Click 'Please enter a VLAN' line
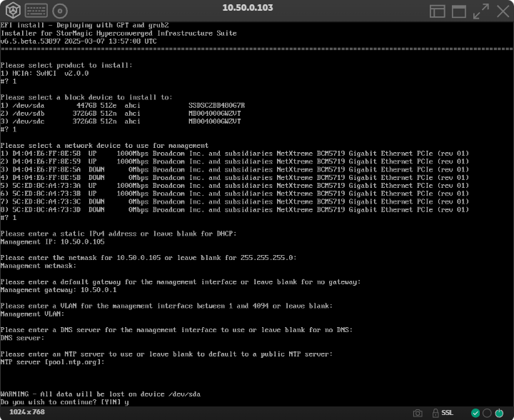 click(166, 306)
